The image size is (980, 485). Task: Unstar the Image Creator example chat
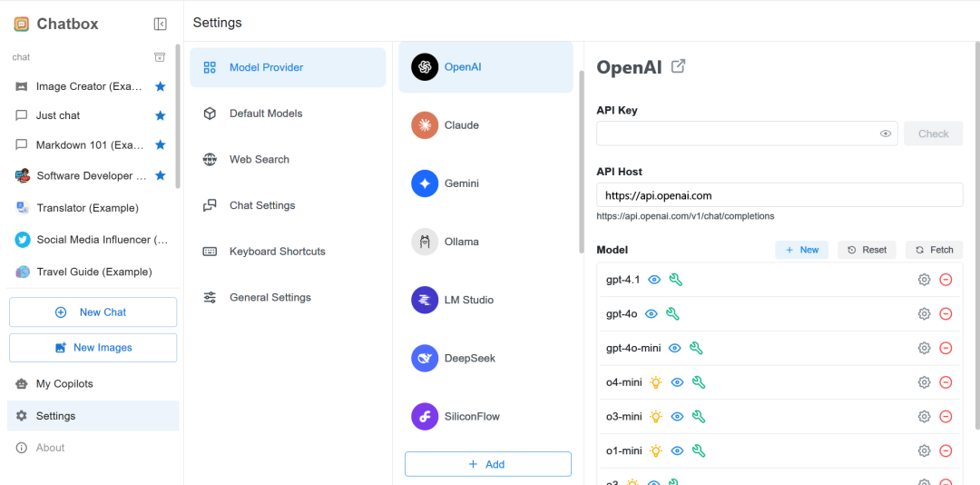(161, 86)
